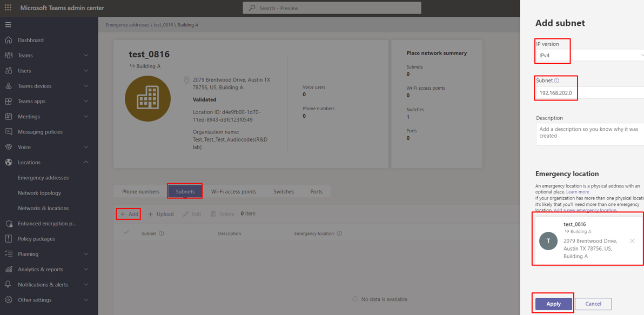The height and width of the screenshot is (315, 644).
Task: Switch to the Phone numbers tab
Action: (140, 192)
